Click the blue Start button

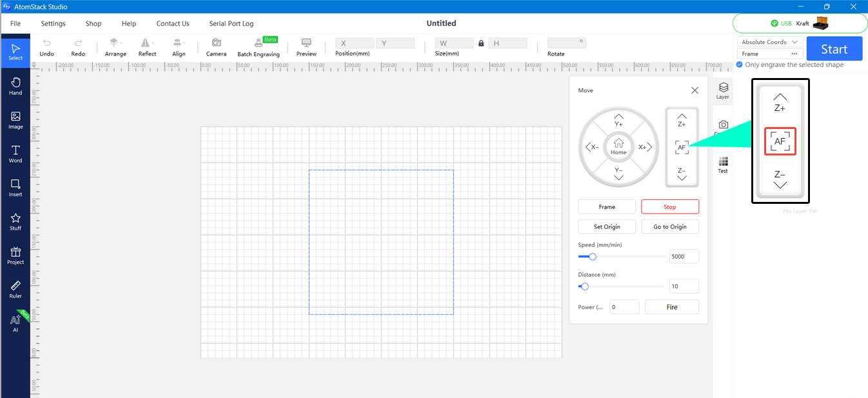coord(834,49)
